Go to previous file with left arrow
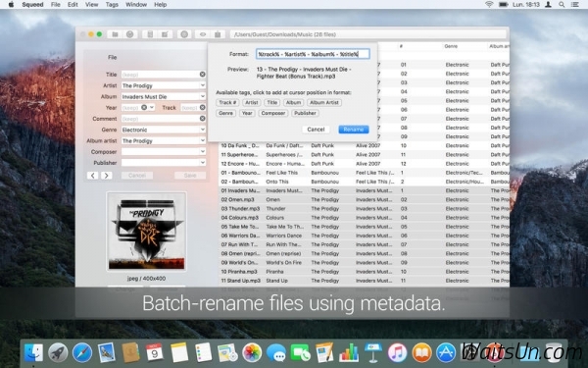The height and width of the screenshot is (368, 588). click(93, 176)
